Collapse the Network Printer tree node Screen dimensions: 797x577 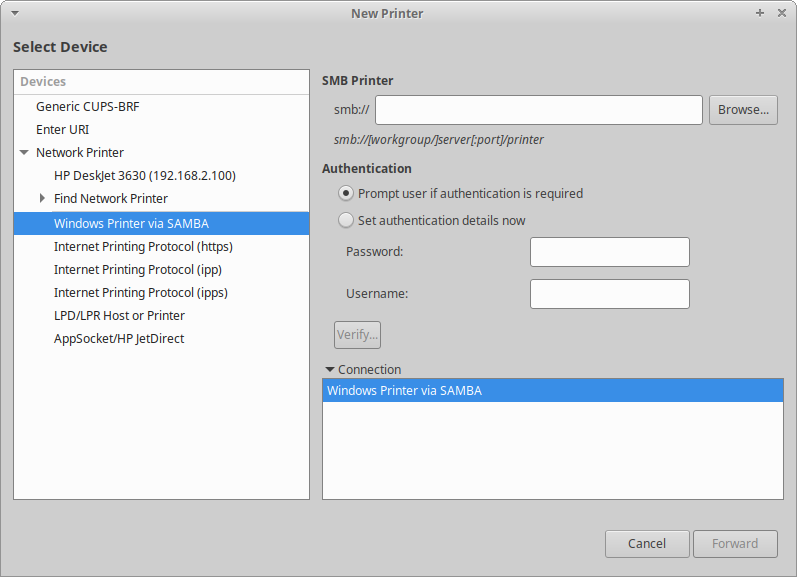tap(24, 153)
